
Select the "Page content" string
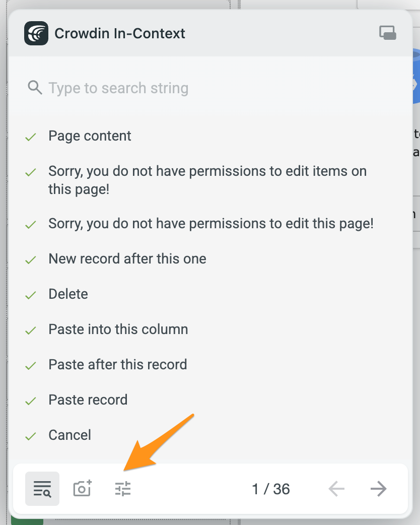90,136
